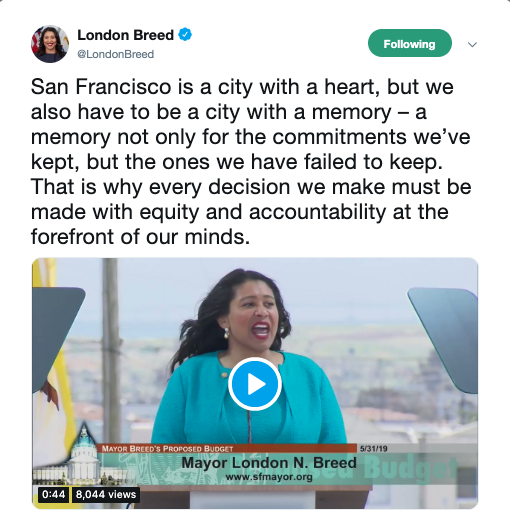The image size is (510, 514).
Task: Open the London Breed display name
Action: click(x=126, y=35)
